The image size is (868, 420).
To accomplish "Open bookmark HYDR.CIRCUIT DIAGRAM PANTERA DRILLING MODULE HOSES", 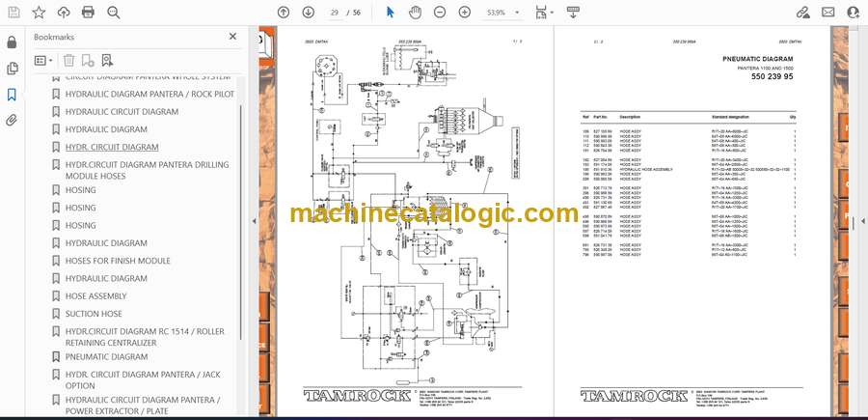I will pos(147,170).
